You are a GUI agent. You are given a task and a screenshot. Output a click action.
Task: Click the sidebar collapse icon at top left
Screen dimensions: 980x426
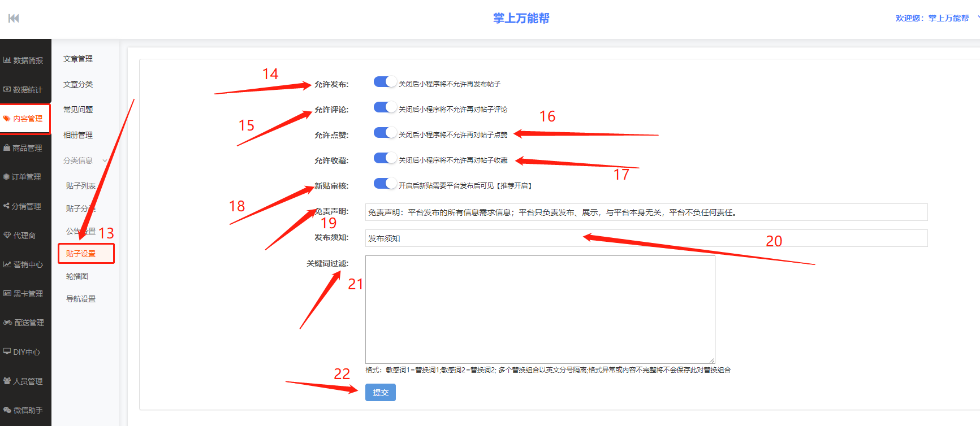(14, 19)
